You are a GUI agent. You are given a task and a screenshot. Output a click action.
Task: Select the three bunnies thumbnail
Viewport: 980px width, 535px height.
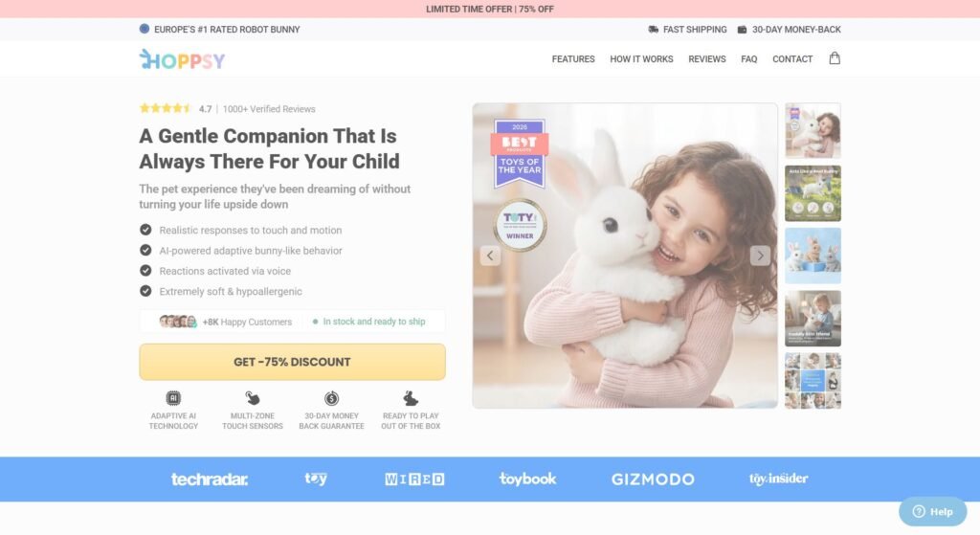click(x=813, y=256)
